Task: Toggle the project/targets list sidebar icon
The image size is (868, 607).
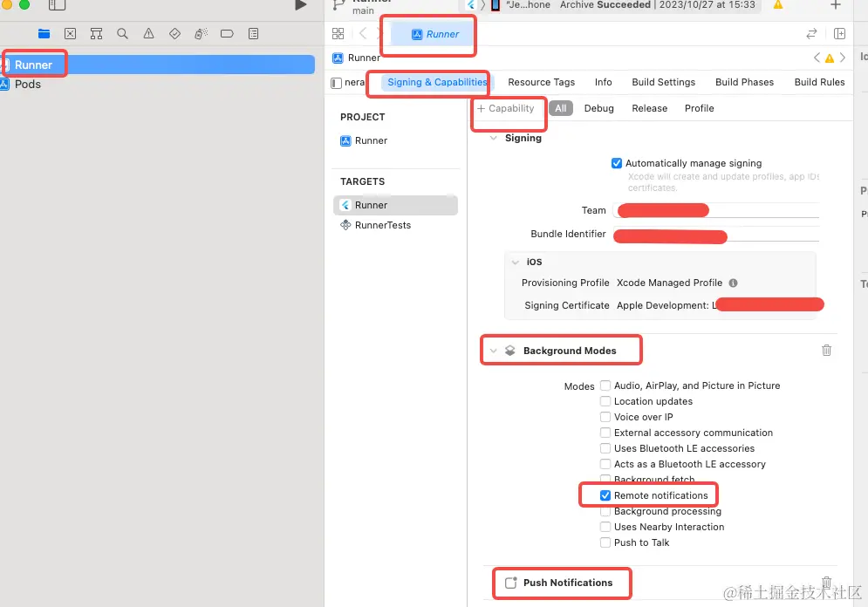Action: pos(336,83)
